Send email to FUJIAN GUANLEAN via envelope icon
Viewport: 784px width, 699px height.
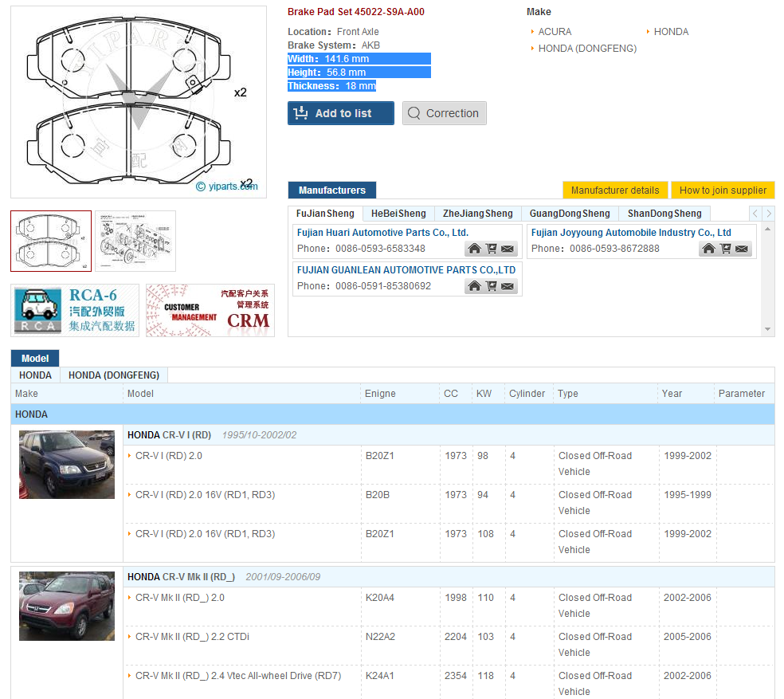point(508,286)
